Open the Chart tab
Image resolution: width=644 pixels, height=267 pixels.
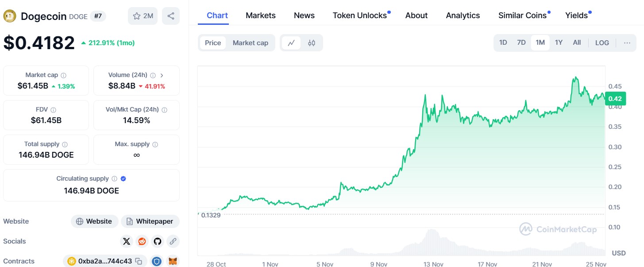217,15
